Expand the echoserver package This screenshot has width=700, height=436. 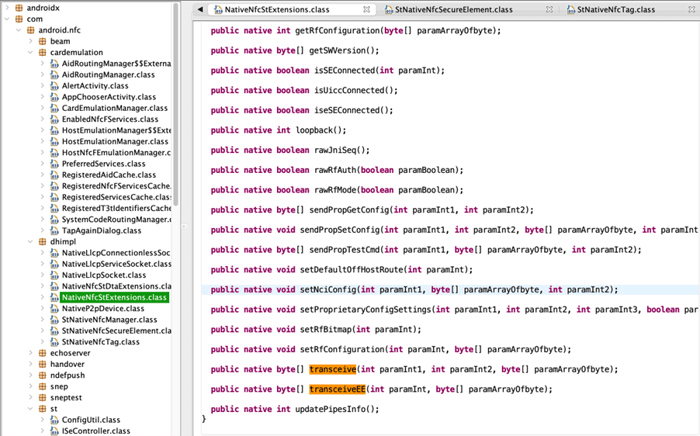(x=30, y=353)
